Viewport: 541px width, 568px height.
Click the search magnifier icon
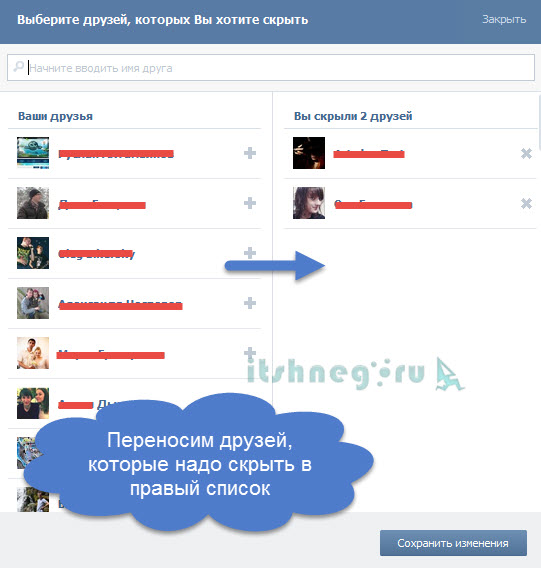click(18, 67)
